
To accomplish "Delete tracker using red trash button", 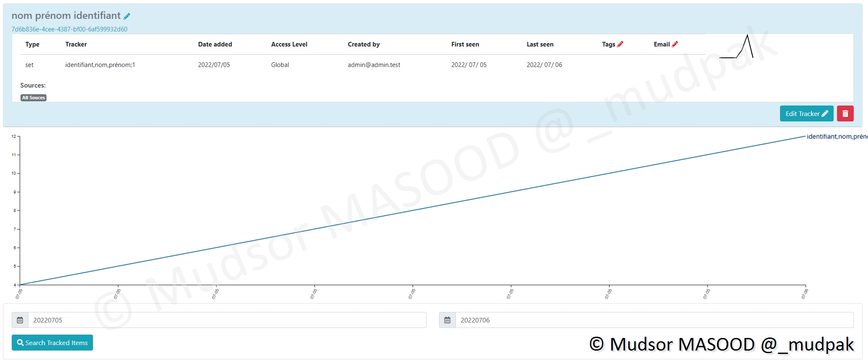I will tap(845, 113).
